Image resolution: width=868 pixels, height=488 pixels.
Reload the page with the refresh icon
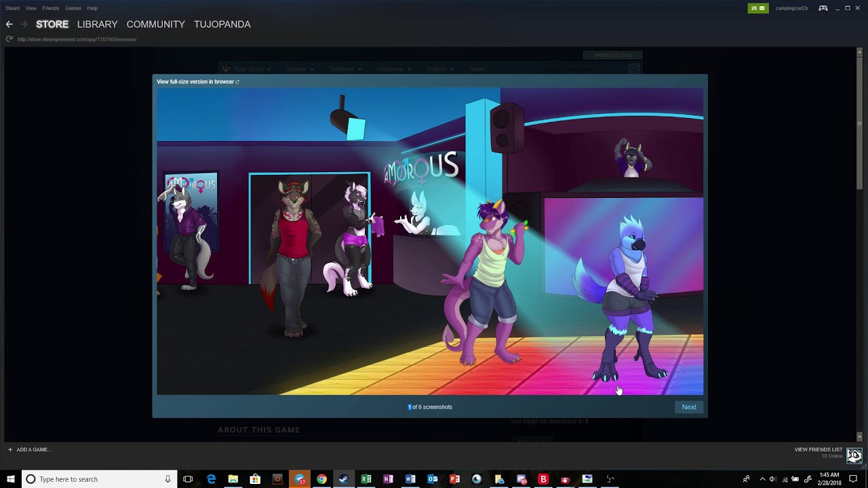pyautogui.click(x=9, y=39)
